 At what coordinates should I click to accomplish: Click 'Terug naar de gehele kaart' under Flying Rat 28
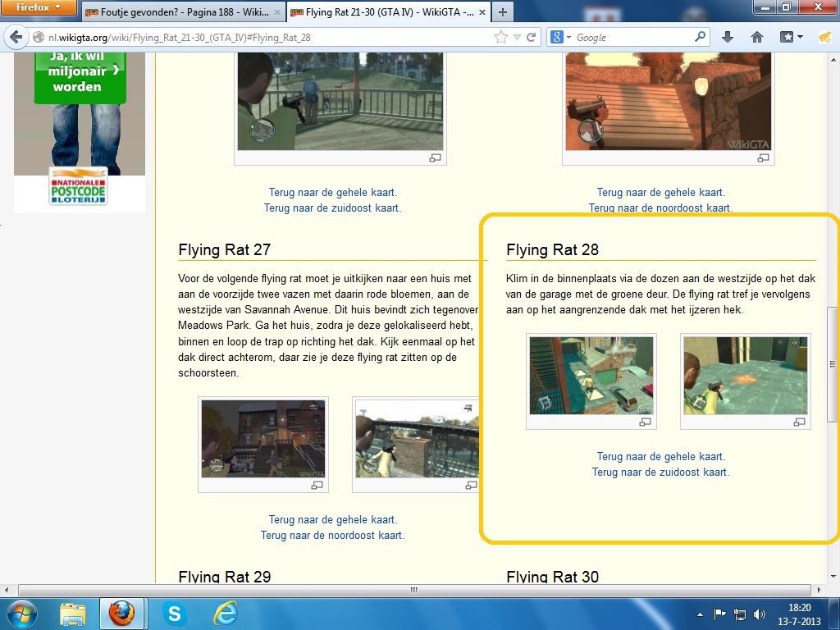coord(661,456)
